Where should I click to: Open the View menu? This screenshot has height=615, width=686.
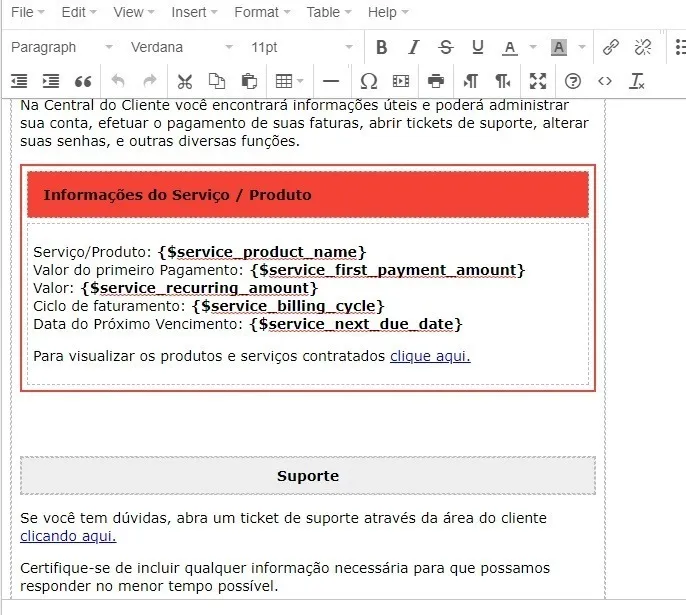133,12
